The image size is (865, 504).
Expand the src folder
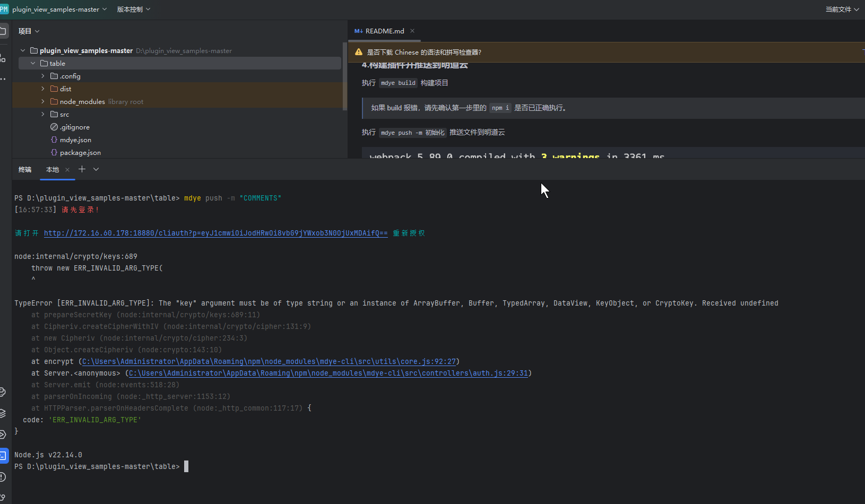pos(43,114)
